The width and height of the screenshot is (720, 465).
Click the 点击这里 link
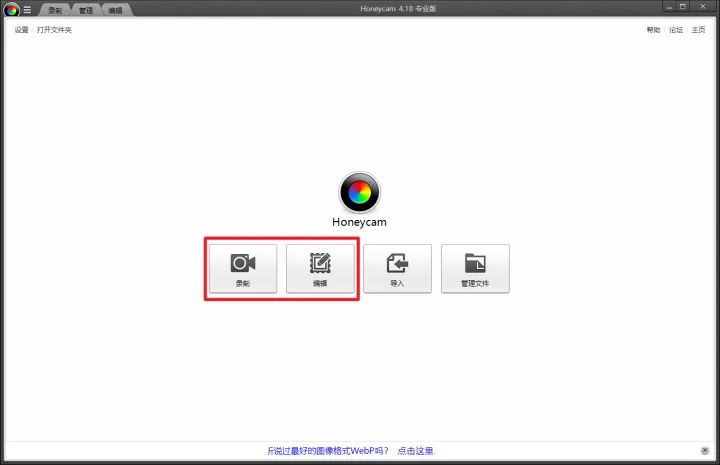tap(416, 451)
